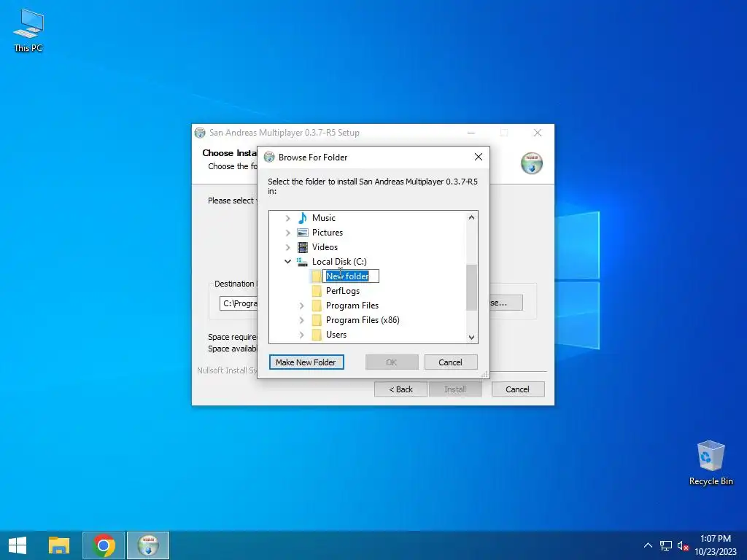
Task: Click the PerfLogs folder icon
Action: tap(317, 290)
